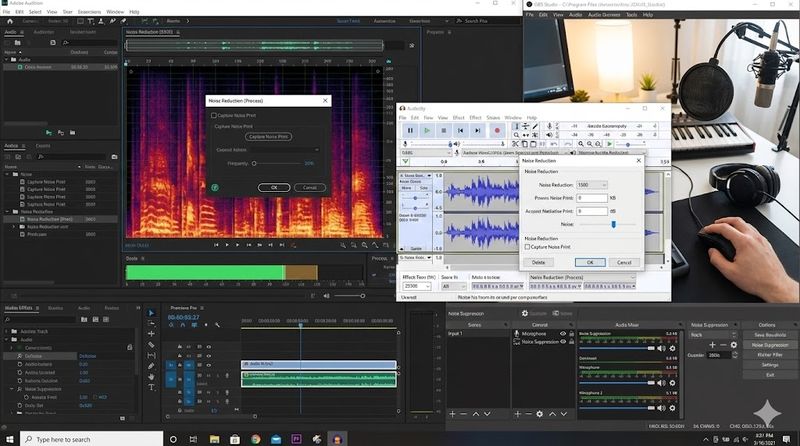
Task: Enable Capture Noise Print checkbox in Audition dialog
Action: (x=214, y=115)
